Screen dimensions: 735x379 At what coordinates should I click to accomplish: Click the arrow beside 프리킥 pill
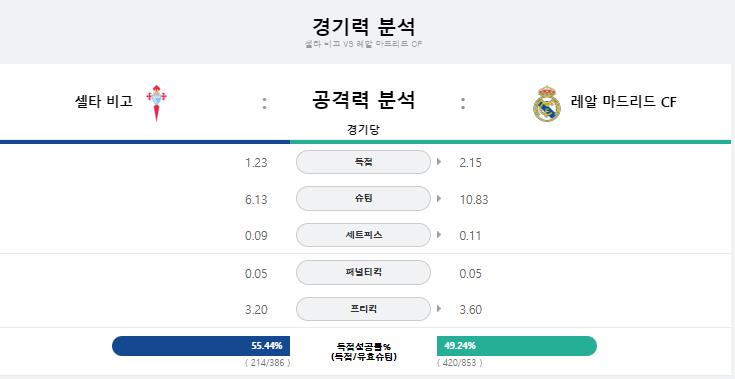coord(439,309)
